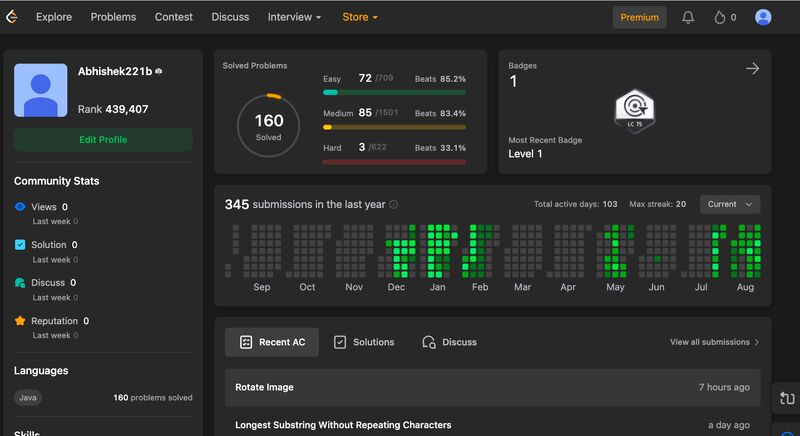Click the Views eye icon
This screenshot has width=800, height=436.
[20, 207]
